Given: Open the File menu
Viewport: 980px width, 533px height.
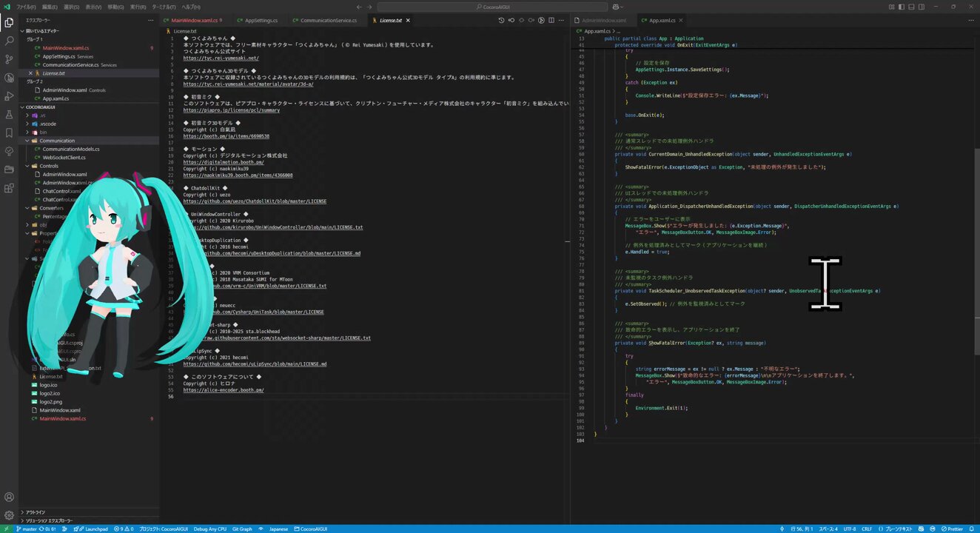Looking at the screenshot, I should [x=27, y=7].
